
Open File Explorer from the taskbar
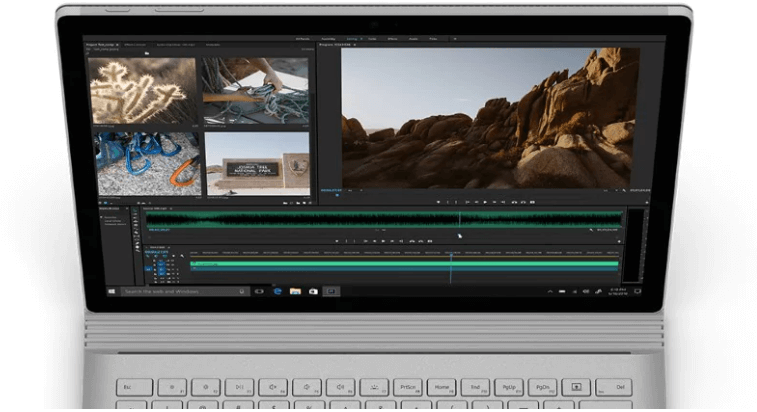pyautogui.click(x=295, y=291)
